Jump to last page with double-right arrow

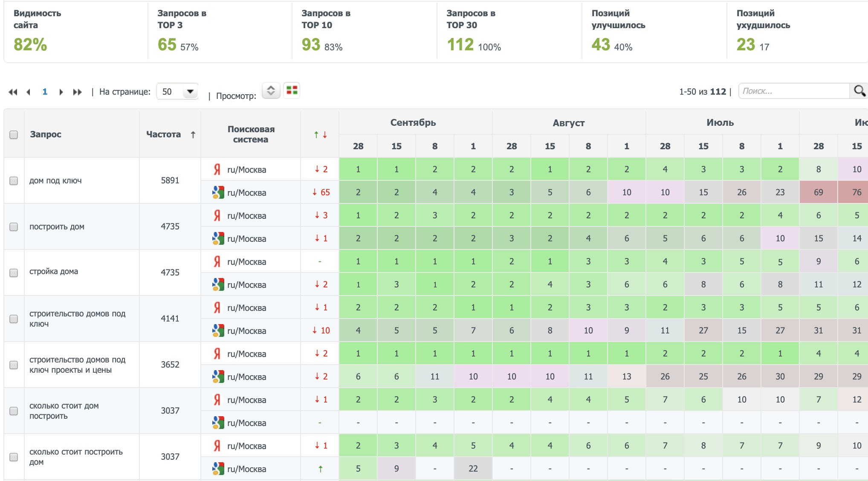point(77,92)
